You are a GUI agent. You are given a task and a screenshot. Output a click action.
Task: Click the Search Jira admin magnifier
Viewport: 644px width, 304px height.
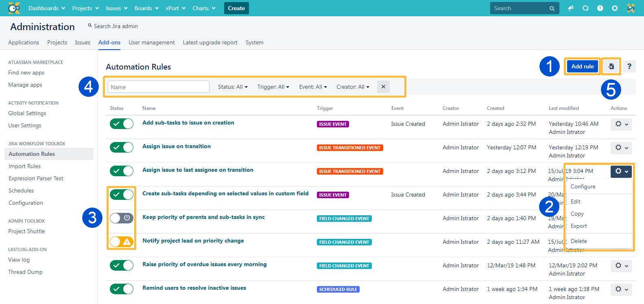90,26
